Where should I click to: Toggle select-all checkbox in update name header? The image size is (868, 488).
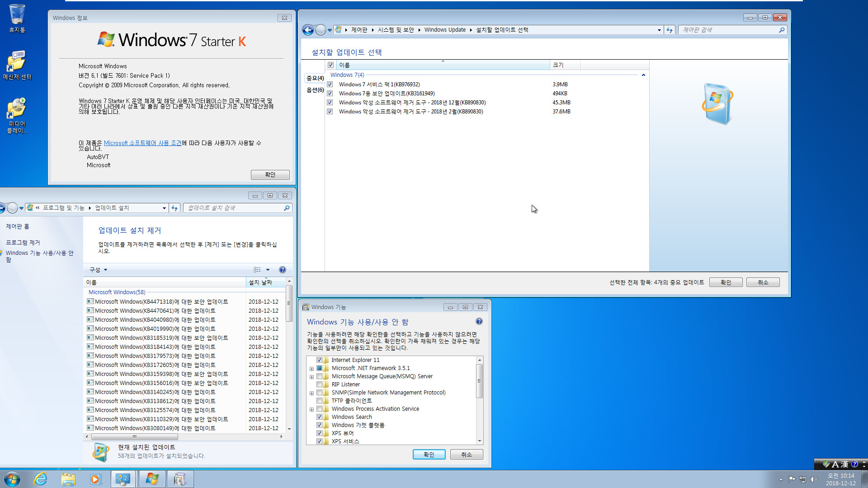coord(330,65)
